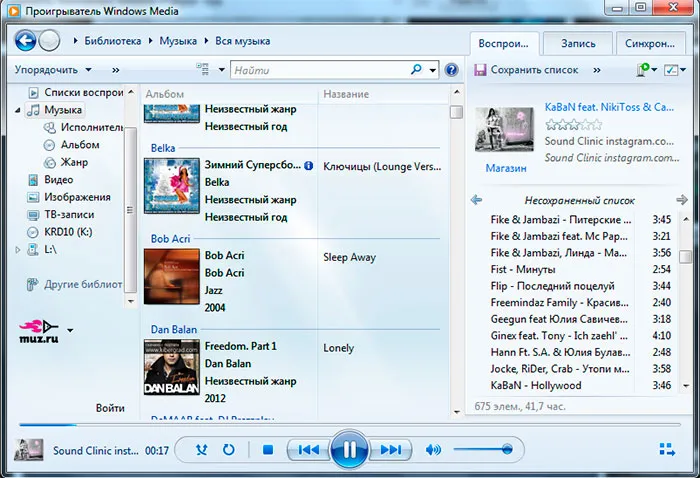This screenshot has width=700, height=478.
Task: Click the Save list floppy disk icon
Action: point(480,70)
